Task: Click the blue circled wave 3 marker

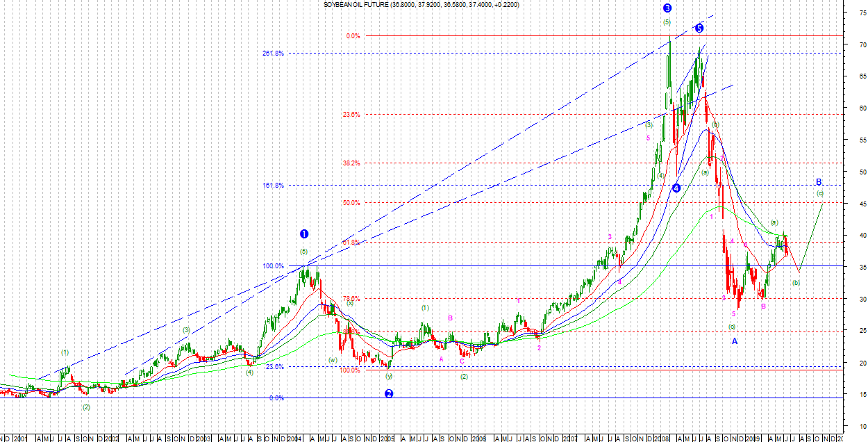Action: coord(667,8)
